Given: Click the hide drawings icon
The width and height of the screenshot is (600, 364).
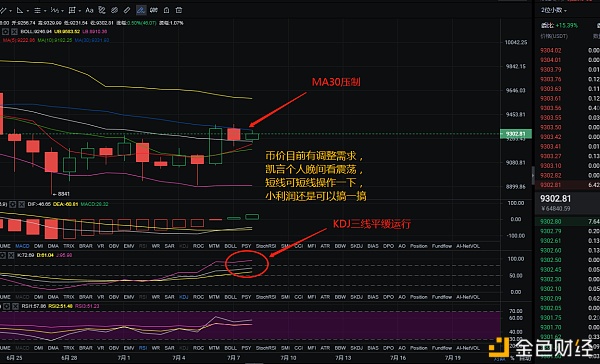Looking at the screenshot, I should click(x=114, y=10).
